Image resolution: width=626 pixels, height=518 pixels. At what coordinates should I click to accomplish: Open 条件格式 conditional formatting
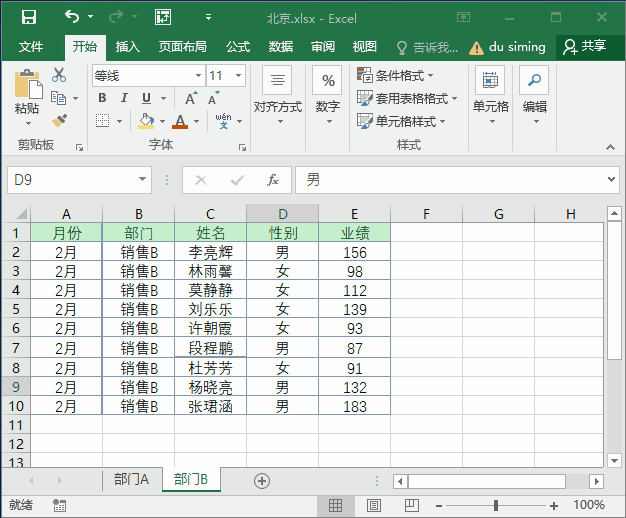pos(395,75)
